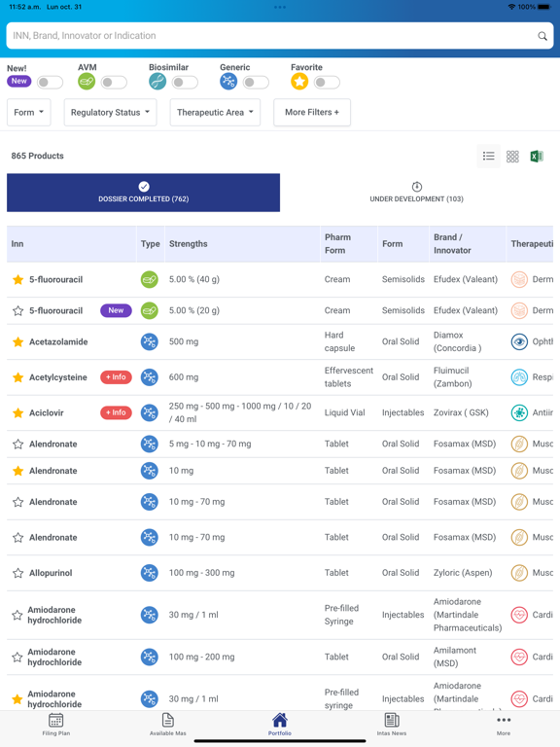The height and width of the screenshot is (747, 560).
Task: Click cardio heart icon in Amilamont row
Action: 519,657
